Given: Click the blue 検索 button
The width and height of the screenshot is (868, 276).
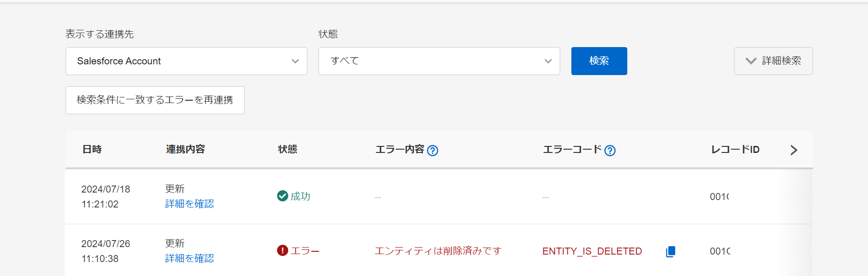Looking at the screenshot, I should pyautogui.click(x=599, y=61).
